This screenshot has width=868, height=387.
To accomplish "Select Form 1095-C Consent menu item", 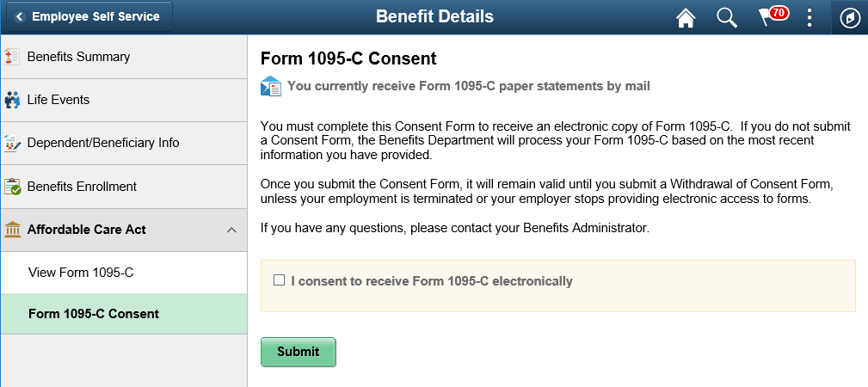I will pos(94,314).
